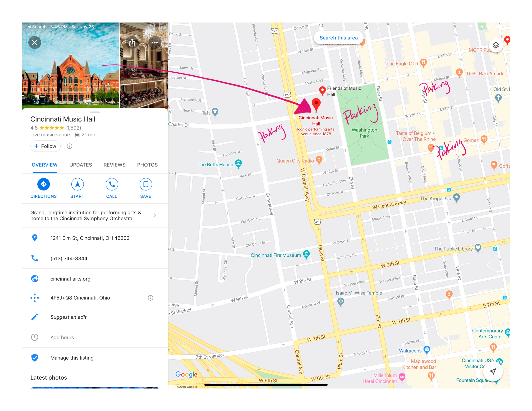Tap the share icon on photo
Image resolution: width=532 pixels, height=411 pixels.
pos(132,43)
